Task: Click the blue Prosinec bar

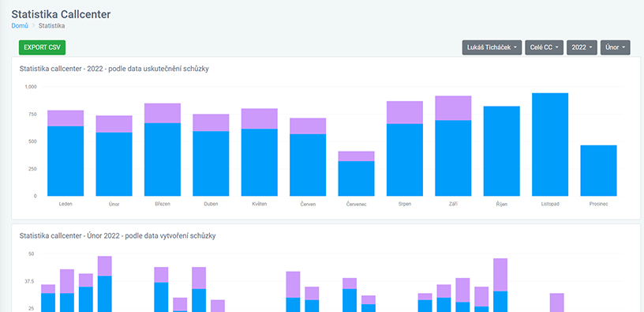Action: tap(598, 171)
